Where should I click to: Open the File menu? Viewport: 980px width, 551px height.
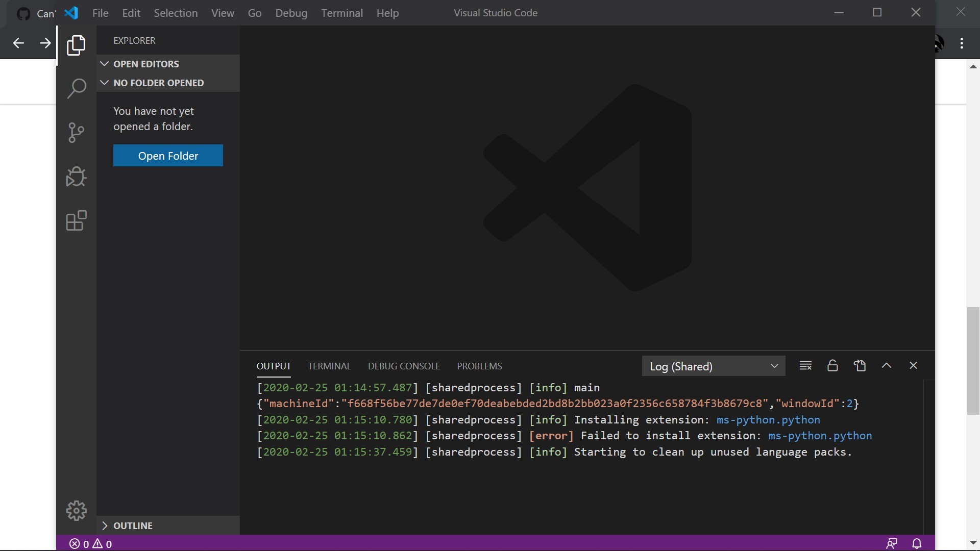pyautogui.click(x=100, y=13)
